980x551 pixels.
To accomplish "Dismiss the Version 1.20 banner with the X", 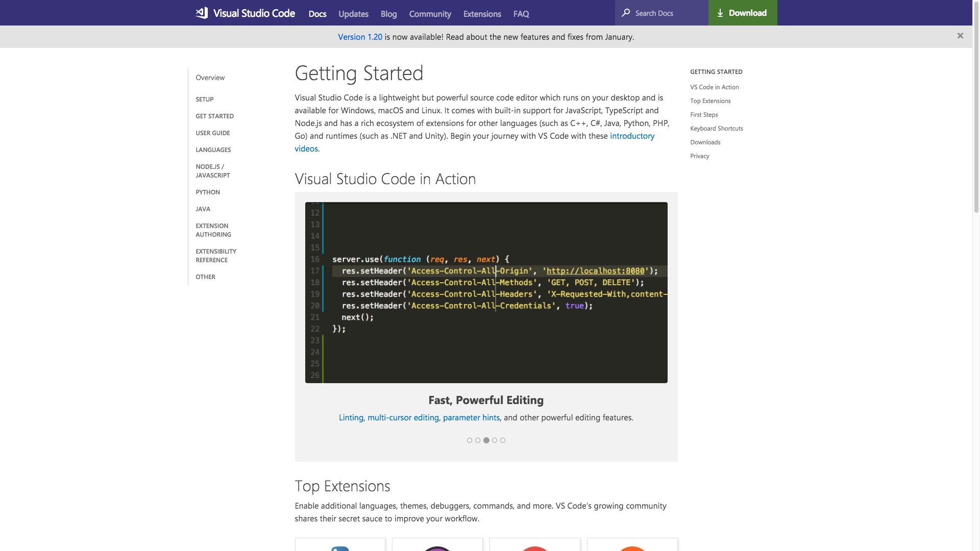I will [960, 36].
